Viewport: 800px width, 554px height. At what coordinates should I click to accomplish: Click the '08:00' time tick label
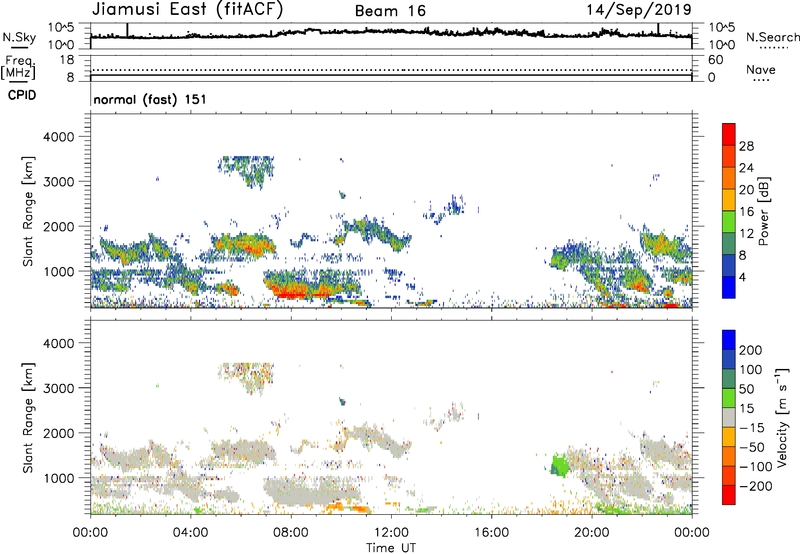point(291,533)
